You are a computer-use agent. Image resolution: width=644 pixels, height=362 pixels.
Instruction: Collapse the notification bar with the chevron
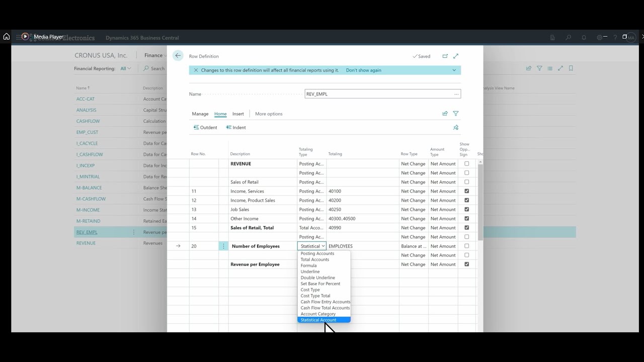454,70
